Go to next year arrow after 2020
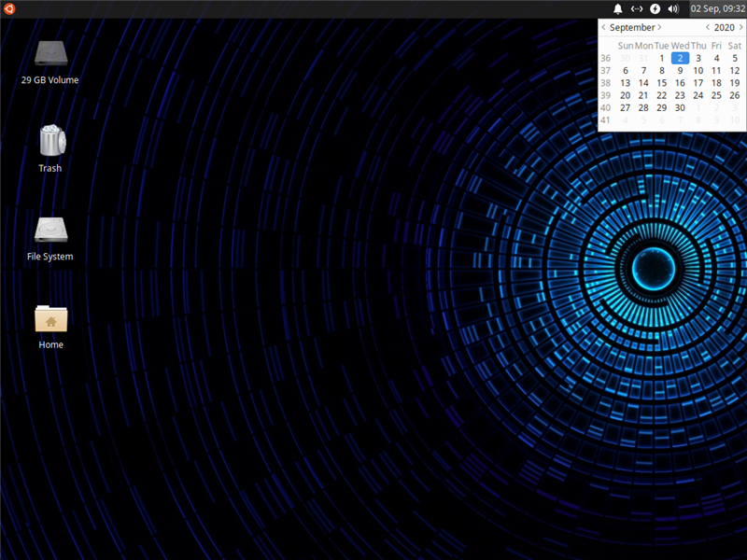 pyautogui.click(x=740, y=27)
